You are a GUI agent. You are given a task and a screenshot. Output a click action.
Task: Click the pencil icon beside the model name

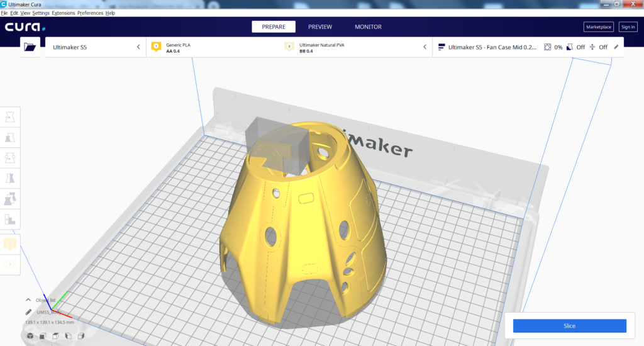28,312
